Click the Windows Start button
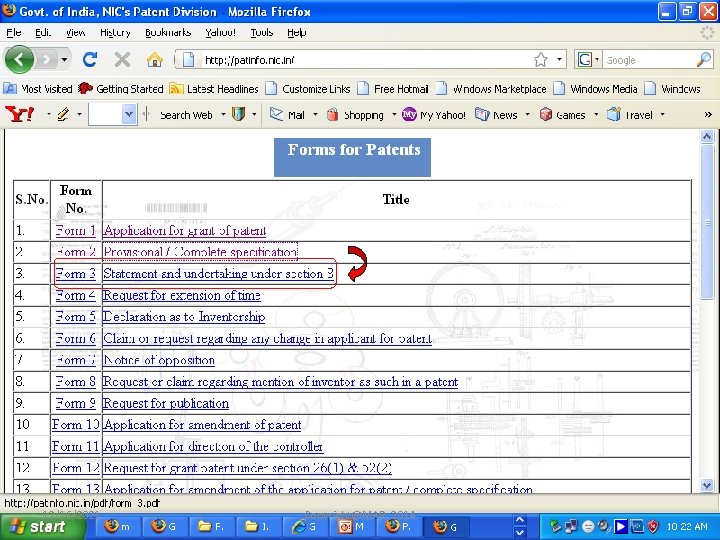Viewport: 720px width, 540px height. coord(42,527)
